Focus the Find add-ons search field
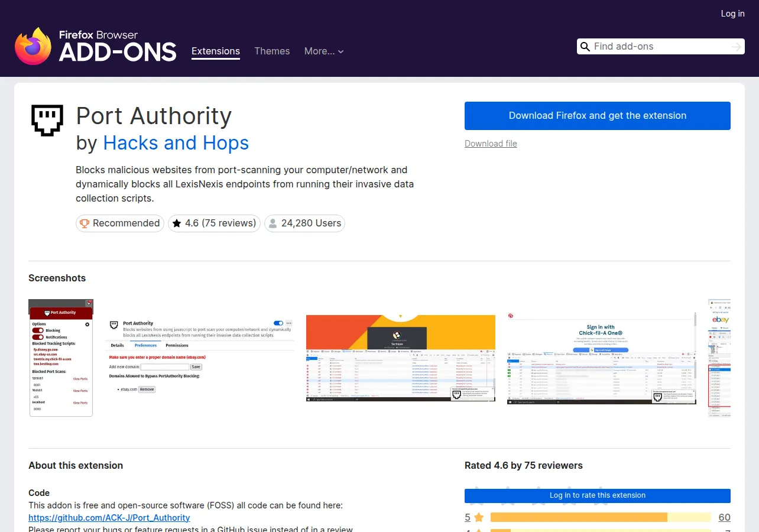 (660, 47)
